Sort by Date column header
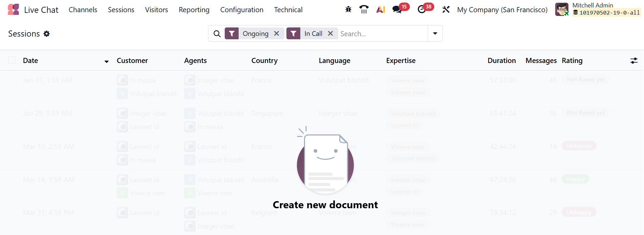This screenshot has height=235, width=644. point(31,61)
